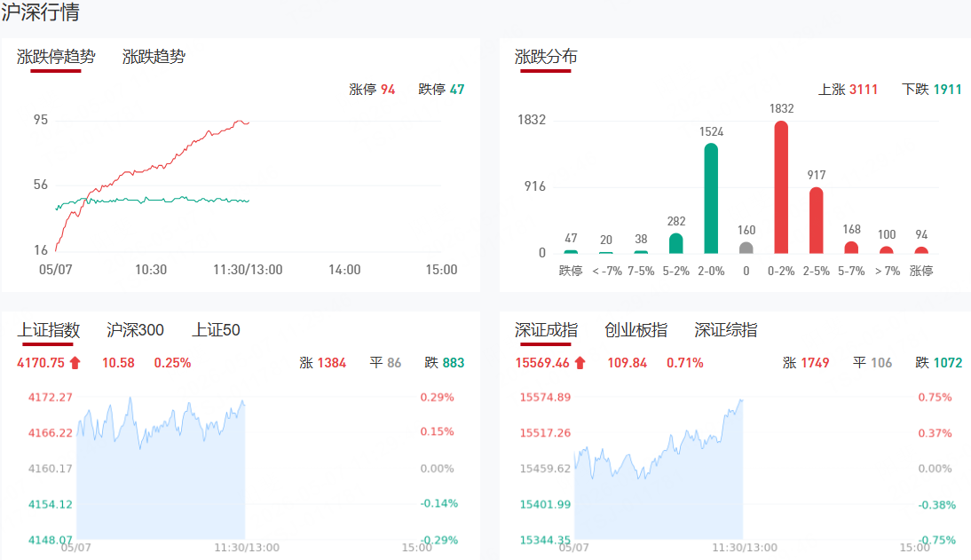The width and height of the screenshot is (971, 560).
Task: Click the red 917 bar for 2-5%
Action: (817, 220)
